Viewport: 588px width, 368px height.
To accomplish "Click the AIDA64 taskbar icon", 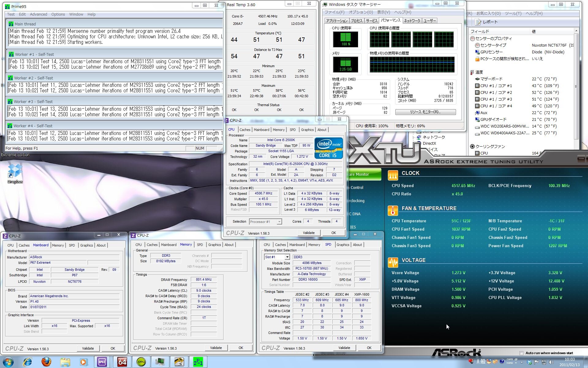I will coord(122,362).
